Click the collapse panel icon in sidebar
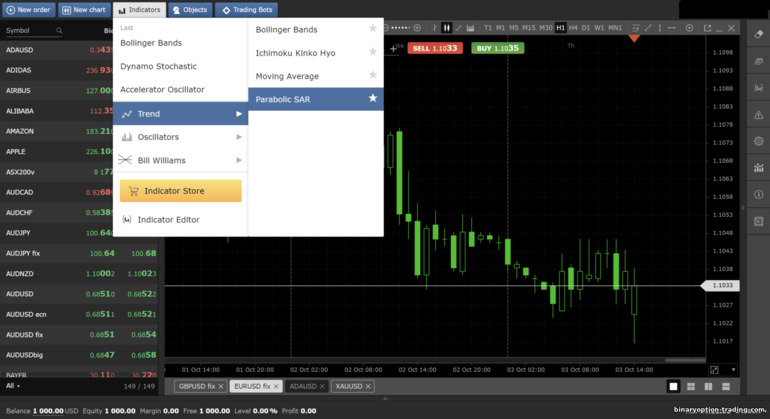The width and height of the screenshot is (770, 419). click(x=759, y=221)
